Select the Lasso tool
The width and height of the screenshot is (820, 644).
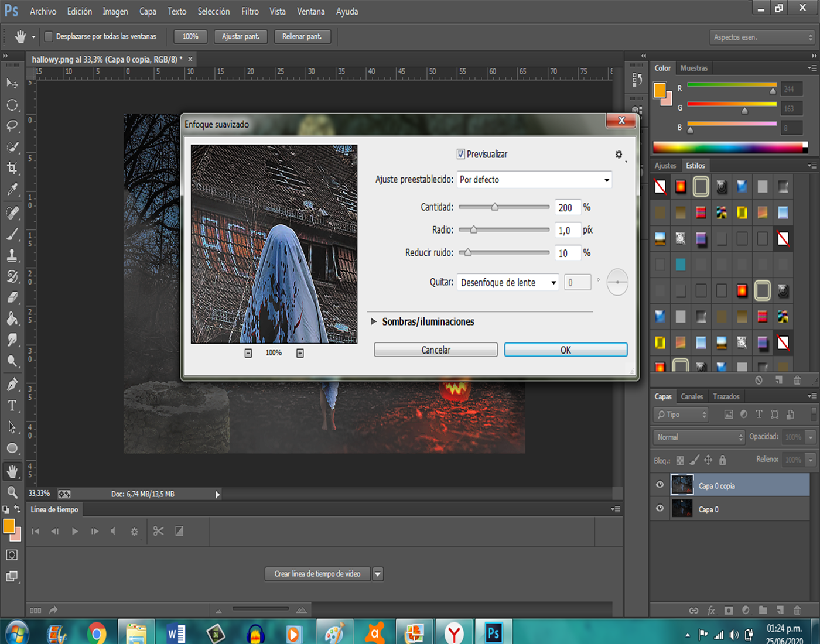12,126
